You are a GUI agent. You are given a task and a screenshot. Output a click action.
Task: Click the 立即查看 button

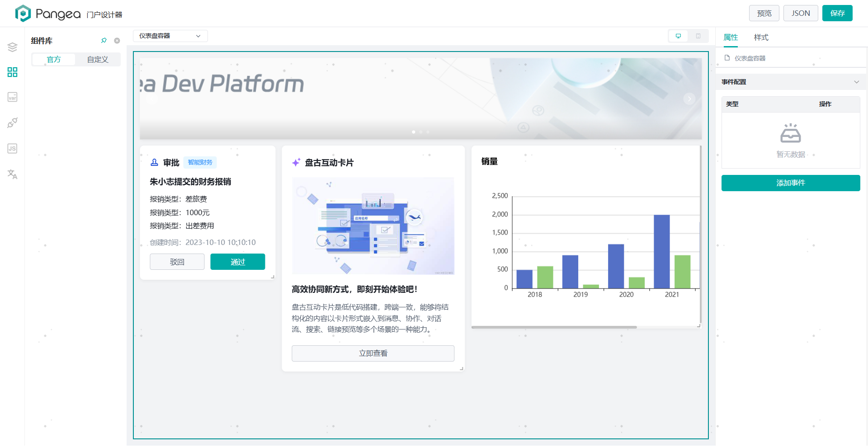373,353
